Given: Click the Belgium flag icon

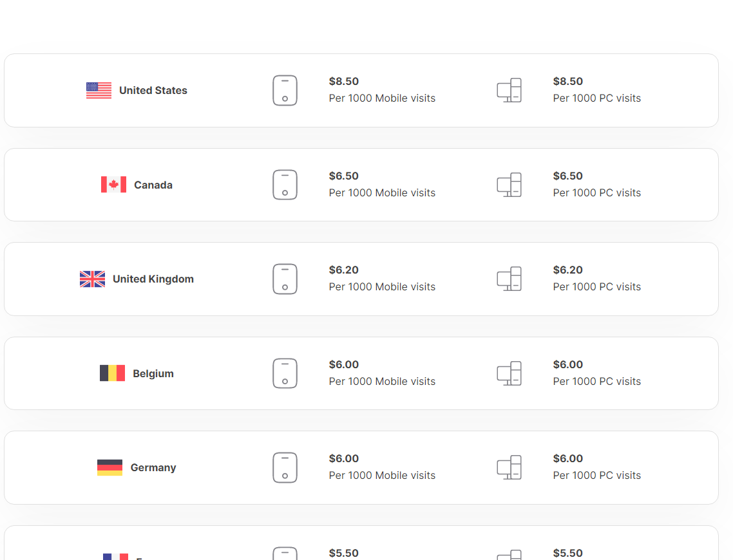Looking at the screenshot, I should click(112, 373).
